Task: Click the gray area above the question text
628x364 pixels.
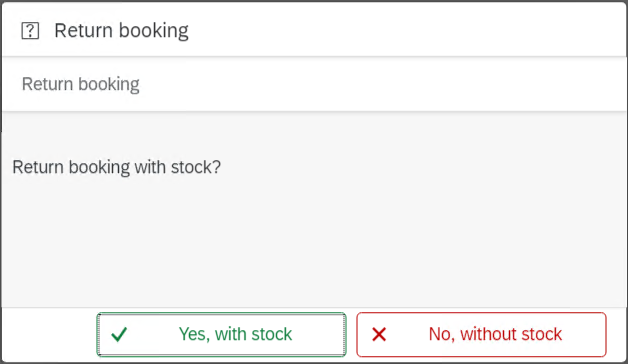Action: coord(314,134)
